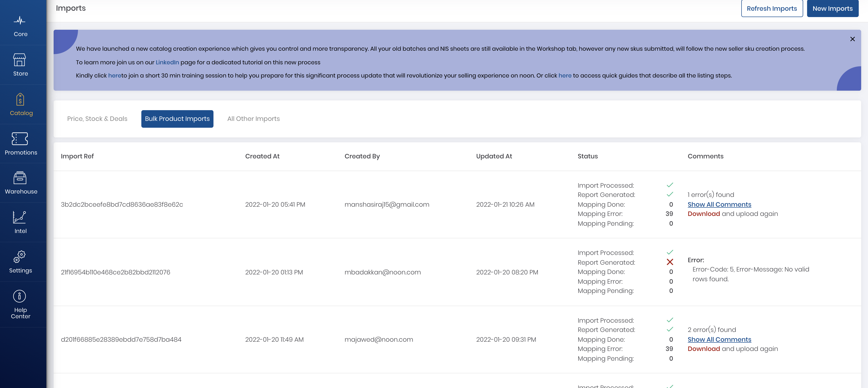Dismiss the announcement banner with X
The width and height of the screenshot is (868, 388).
[x=852, y=39]
